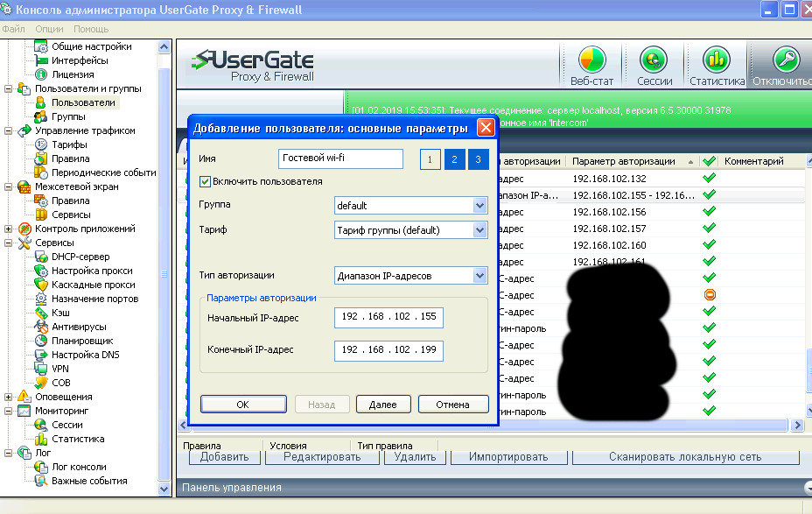
Task: Click the СОВ tree icon
Action: (41, 383)
